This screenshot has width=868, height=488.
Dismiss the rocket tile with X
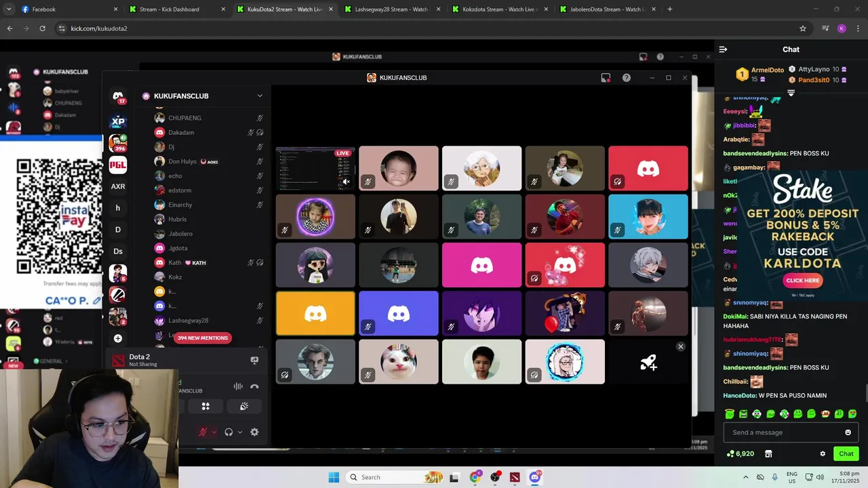(x=681, y=346)
